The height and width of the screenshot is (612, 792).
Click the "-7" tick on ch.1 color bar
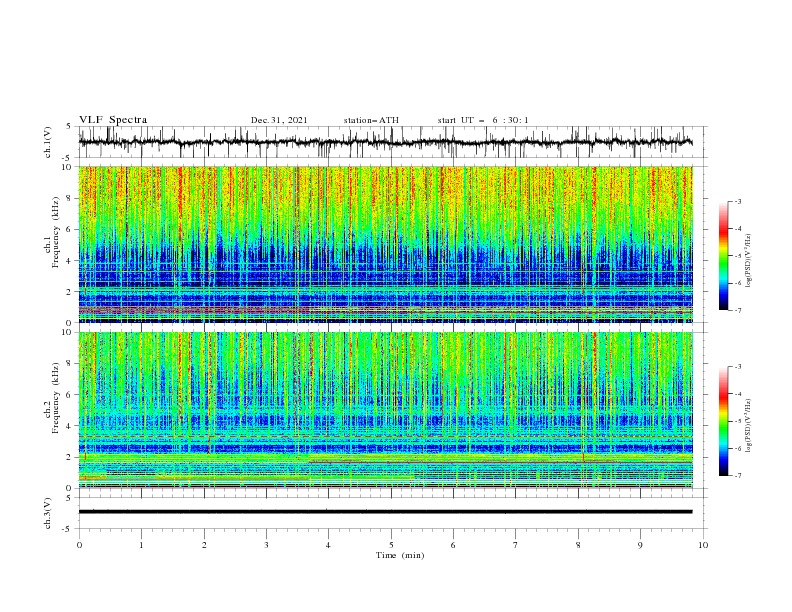pos(737,310)
